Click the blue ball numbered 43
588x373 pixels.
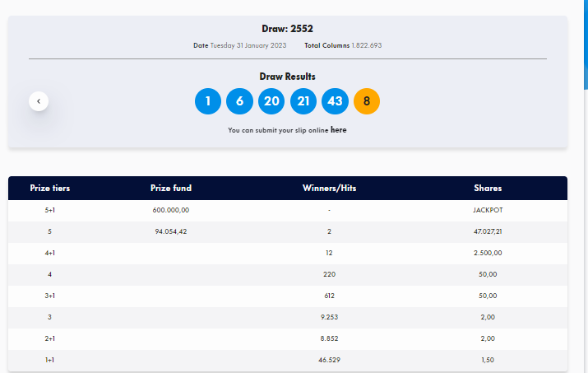(335, 101)
